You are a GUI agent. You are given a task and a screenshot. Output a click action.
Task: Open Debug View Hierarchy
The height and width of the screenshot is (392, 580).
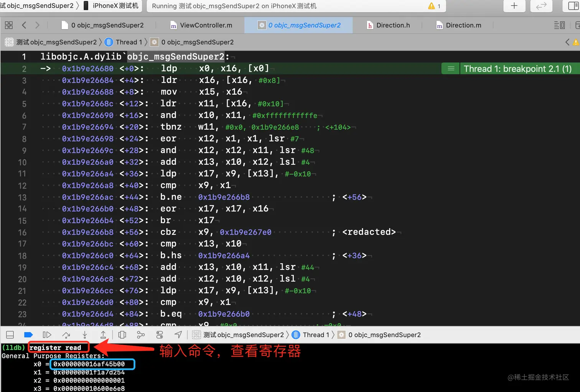point(122,335)
